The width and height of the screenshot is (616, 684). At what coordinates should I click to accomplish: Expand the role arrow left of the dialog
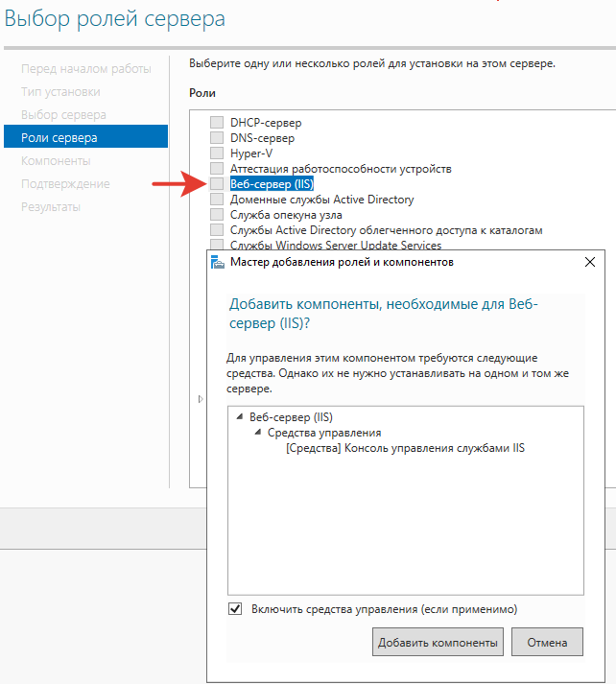pyautogui.click(x=201, y=399)
